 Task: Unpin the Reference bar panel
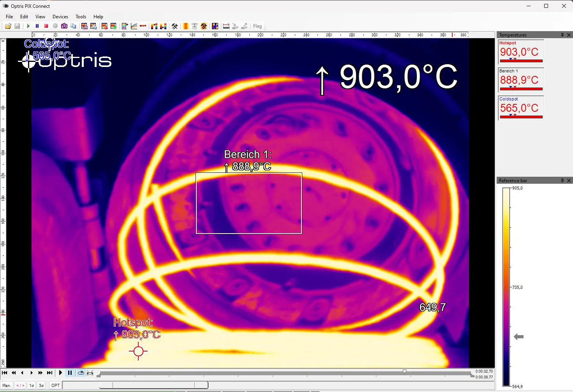pos(562,181)
